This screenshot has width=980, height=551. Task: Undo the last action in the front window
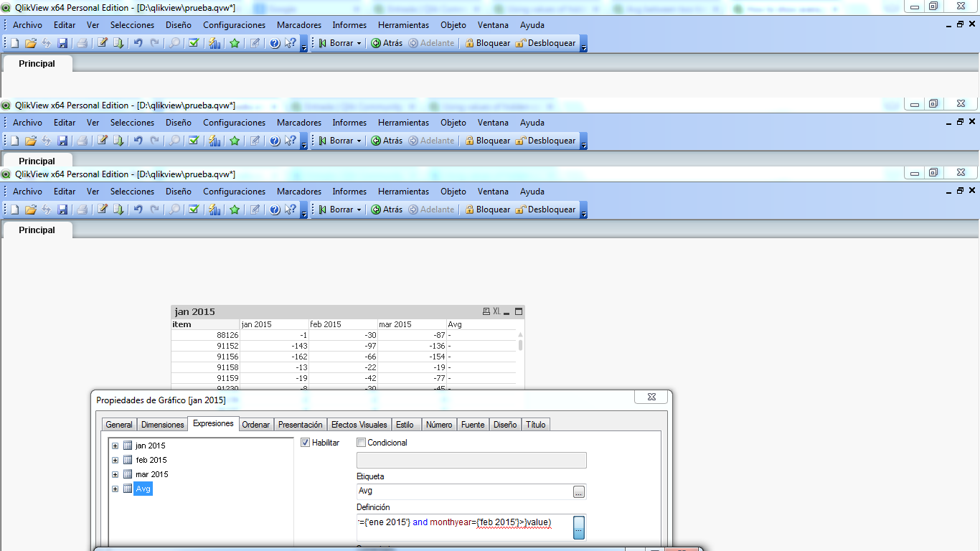pos(138,209)
